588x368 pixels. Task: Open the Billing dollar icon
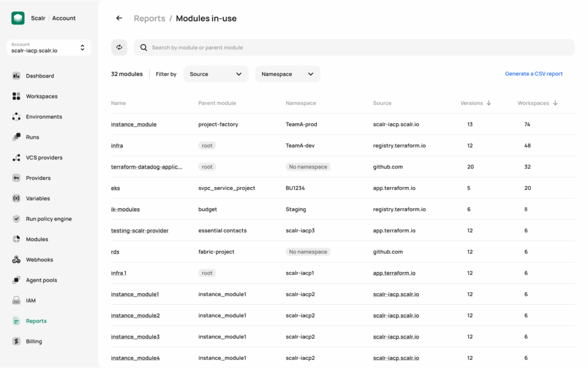16,342
